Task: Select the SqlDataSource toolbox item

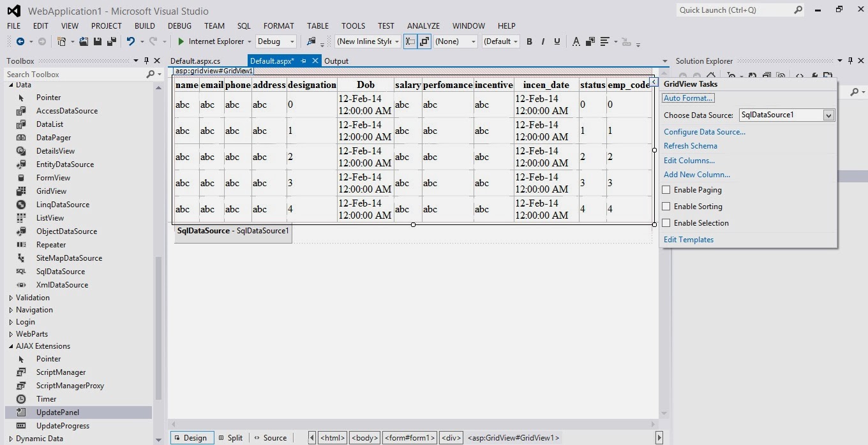Action: point(60,272)
